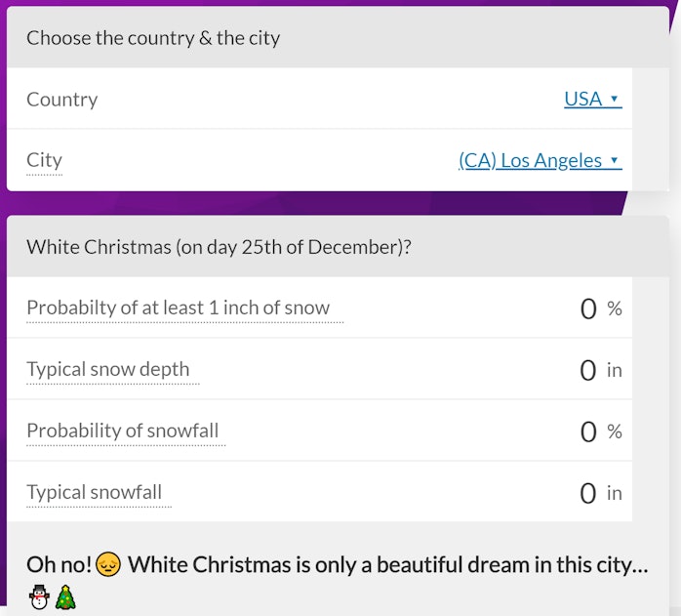Viewport: 681px width, 616px height.
Task: Select the probability of snowfall value 0 %
Action: click(x=601, y=431)
